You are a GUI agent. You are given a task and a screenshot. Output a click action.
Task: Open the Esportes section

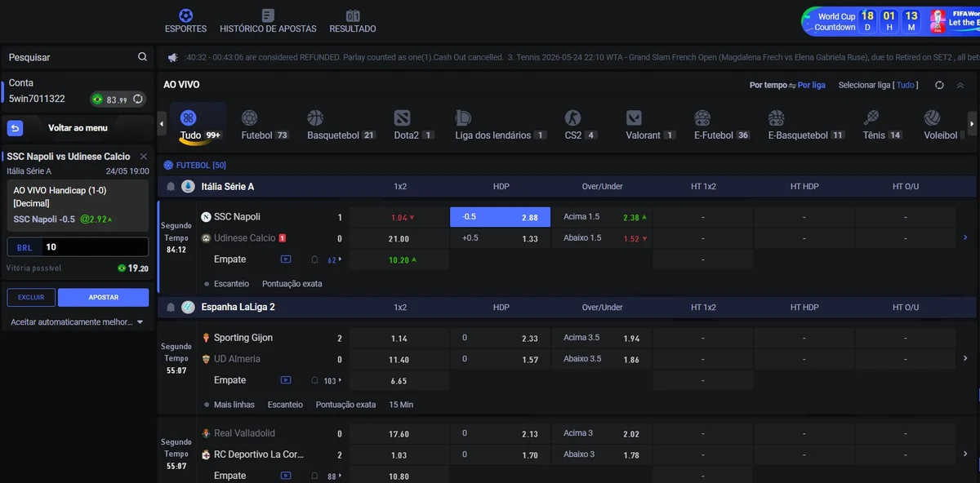pyautogui.click(x=185, y=21)
